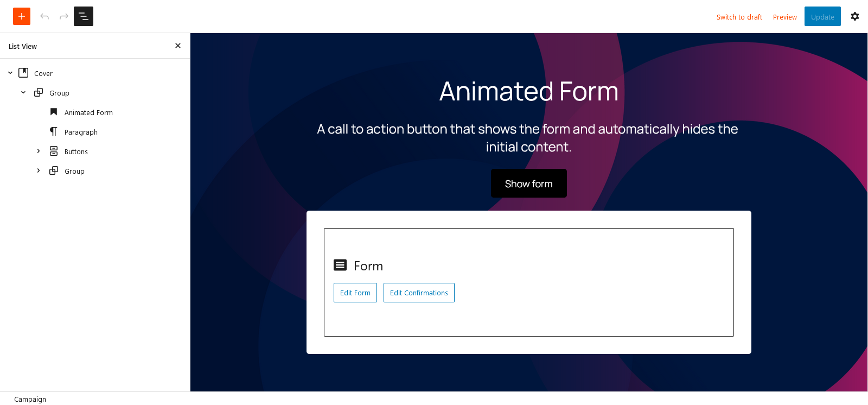
Task: Click the Buttons block icon
Action: click(x=54, y=151)
